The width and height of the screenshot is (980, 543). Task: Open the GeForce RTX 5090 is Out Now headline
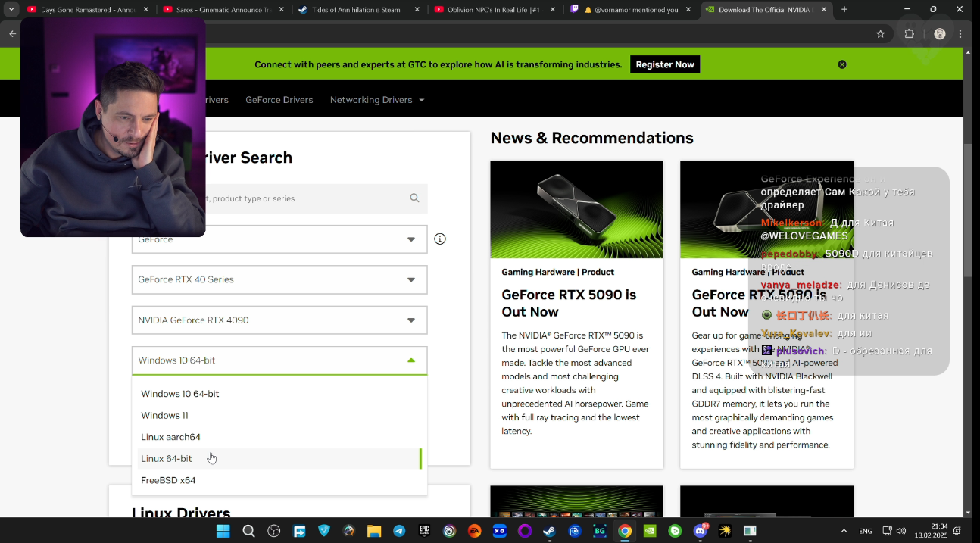pos(569,303)
